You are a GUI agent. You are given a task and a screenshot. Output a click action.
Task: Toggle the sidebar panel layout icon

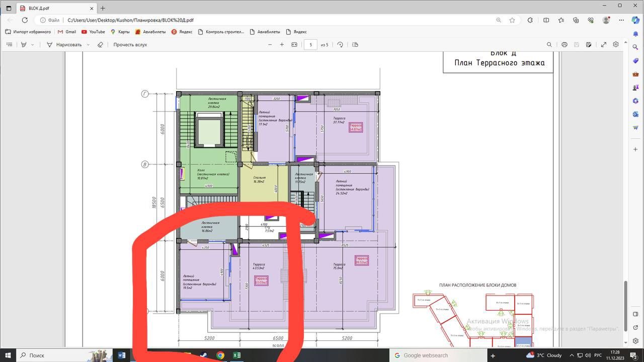click(x=635, y=314)
